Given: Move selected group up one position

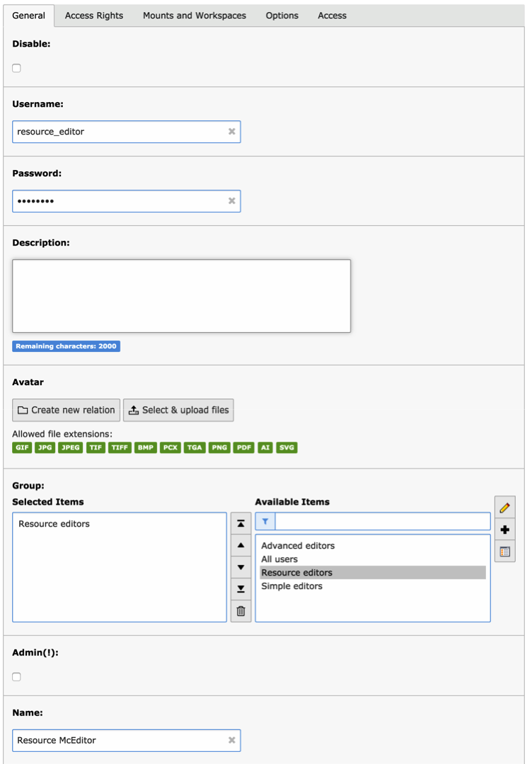Looking at the screenshot, I should point(241,545).
